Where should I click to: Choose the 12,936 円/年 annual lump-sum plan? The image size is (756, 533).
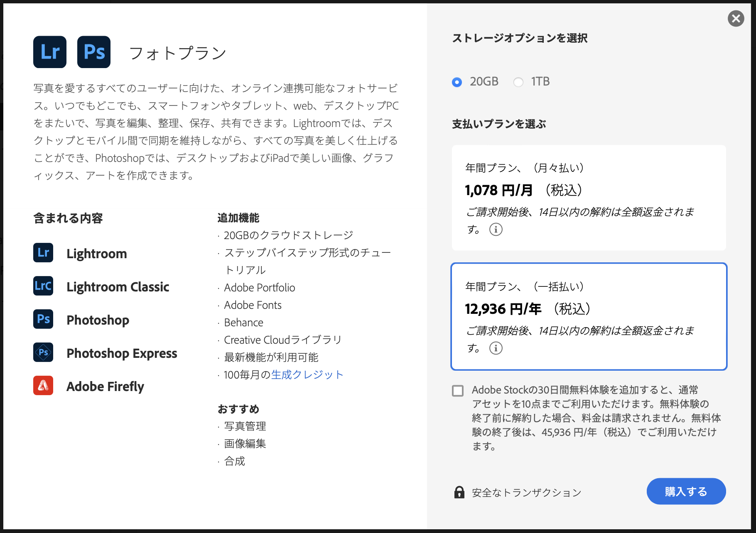[589, 316]
